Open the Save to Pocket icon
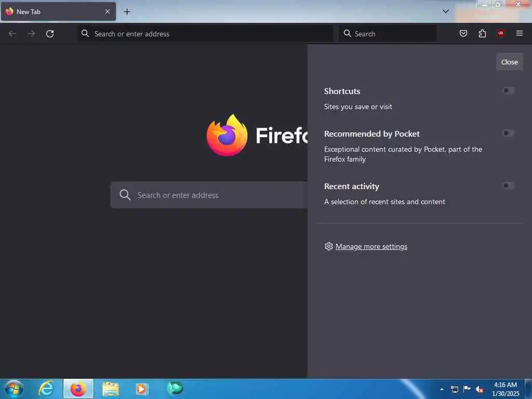532x399 pixels. click(463, 33)
